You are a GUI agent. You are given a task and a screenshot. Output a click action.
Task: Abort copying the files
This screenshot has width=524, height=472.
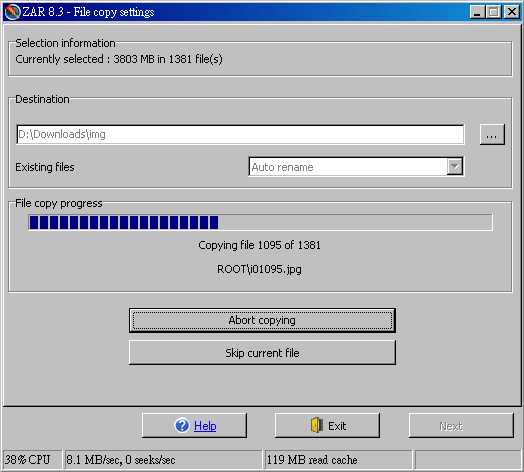(x=262, y=320)
